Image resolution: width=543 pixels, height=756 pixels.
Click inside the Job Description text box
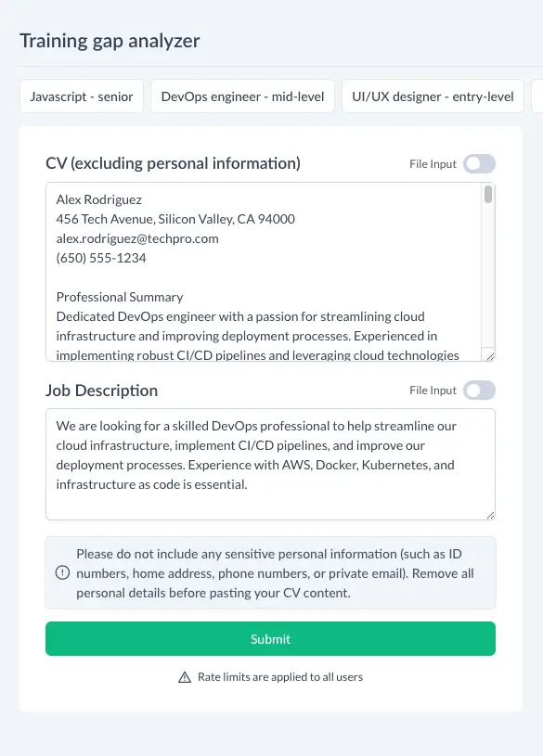click(x=270, y=465)
